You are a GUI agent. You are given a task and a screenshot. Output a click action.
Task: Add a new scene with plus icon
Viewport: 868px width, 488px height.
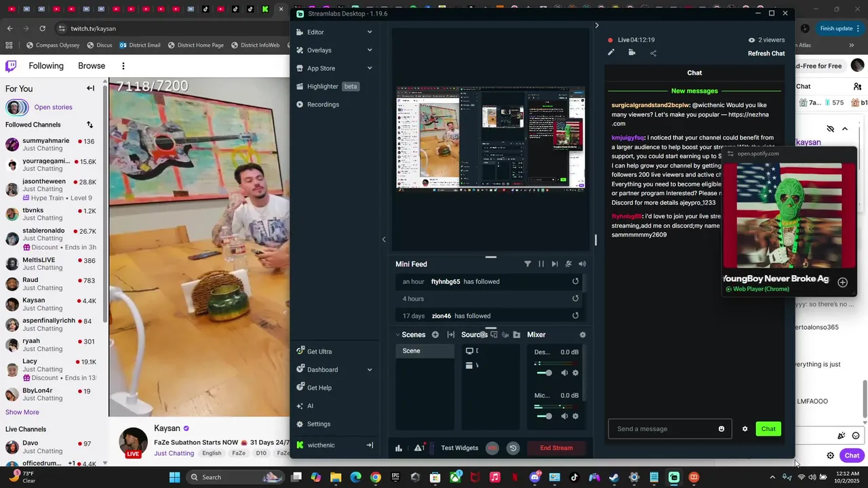coord(435,335)
